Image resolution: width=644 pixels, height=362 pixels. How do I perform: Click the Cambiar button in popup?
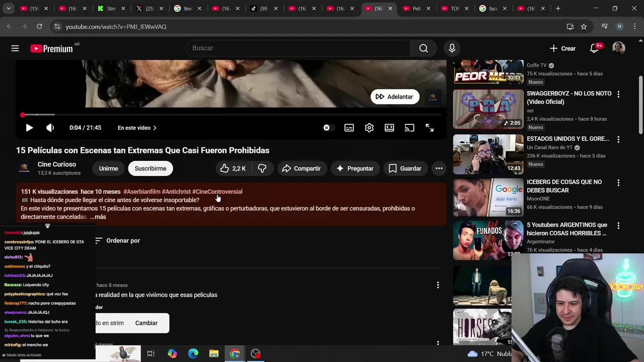click(146, 323)
